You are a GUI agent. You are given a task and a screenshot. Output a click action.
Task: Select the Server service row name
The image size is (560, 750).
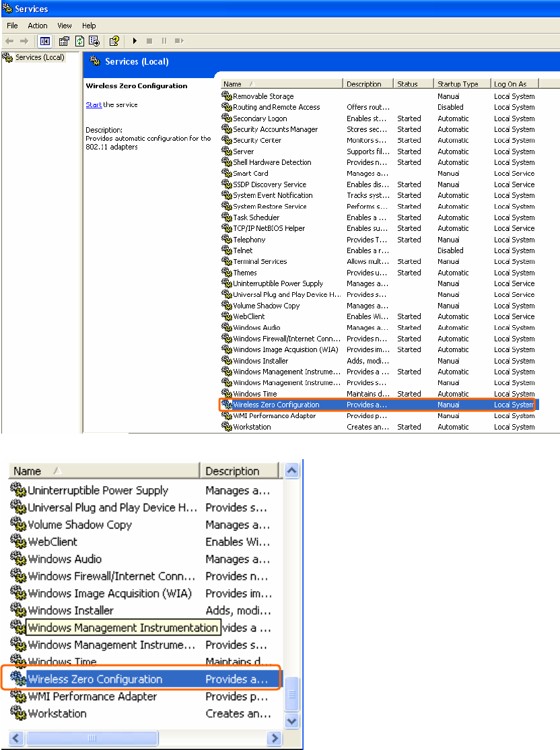(244, 151)
